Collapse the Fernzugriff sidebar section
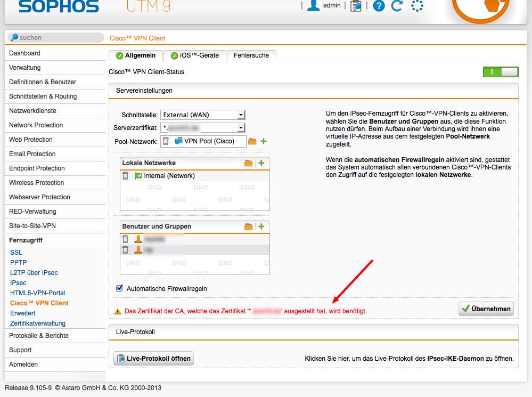Screen dimensions: 532x397 [26, 240]
